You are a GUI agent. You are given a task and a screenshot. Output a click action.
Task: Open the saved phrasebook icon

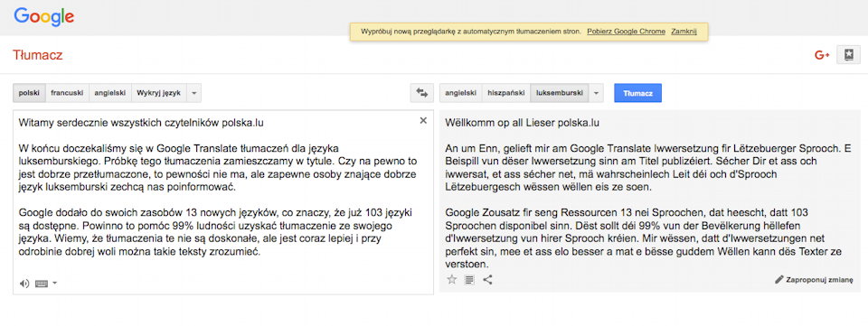849,55
